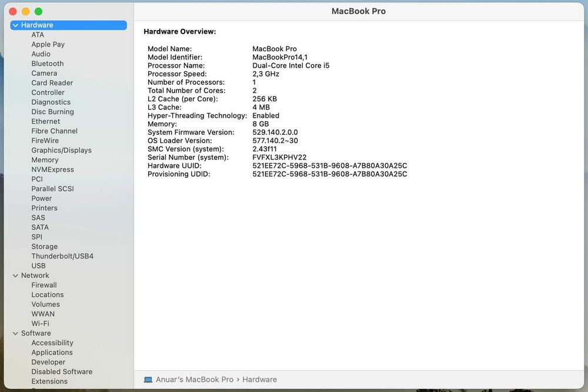Viewport: 588px width, 392px height.
Task: Select SPI in the sidebar
Action: click(36, 237)
